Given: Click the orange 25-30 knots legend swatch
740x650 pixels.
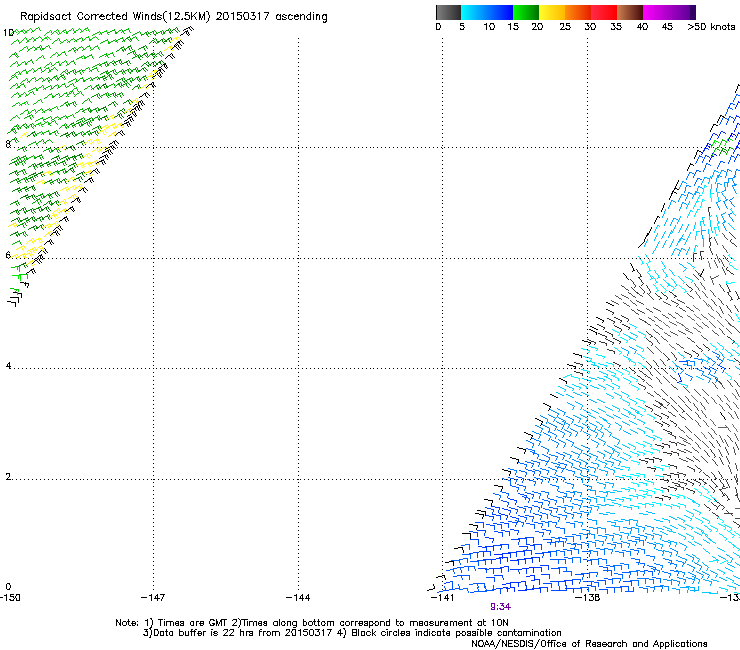Looking at the screenshot, I should click(578, 12).
